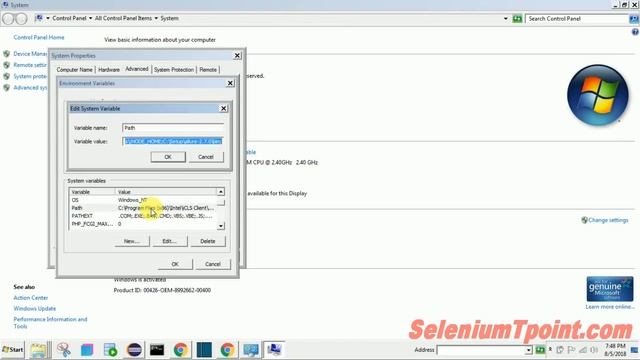Expand All Control Panel Items breadcrumb dropdown
Viewport: 640px width, 360px height.
[156, 18]
